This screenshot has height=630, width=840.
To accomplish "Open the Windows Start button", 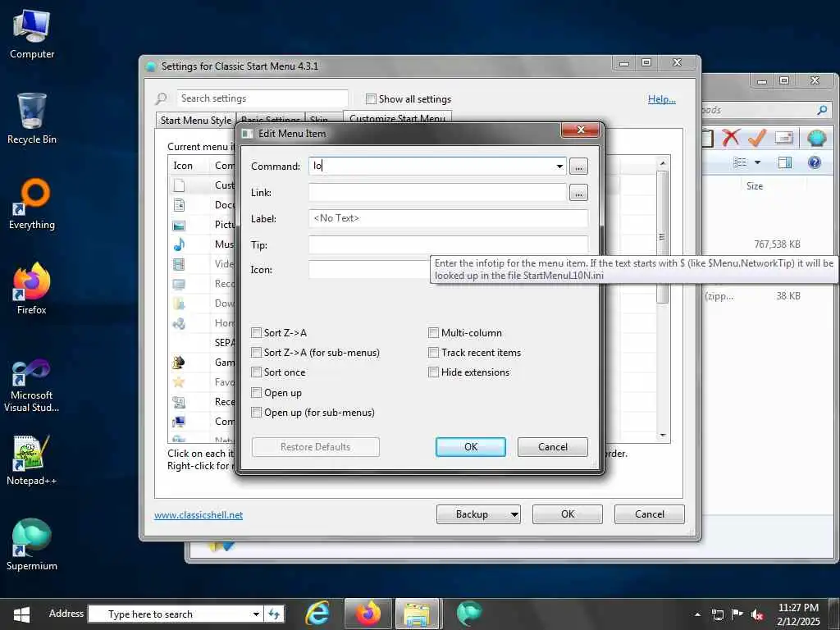I will pyautogui.click(x=21, y=614).
